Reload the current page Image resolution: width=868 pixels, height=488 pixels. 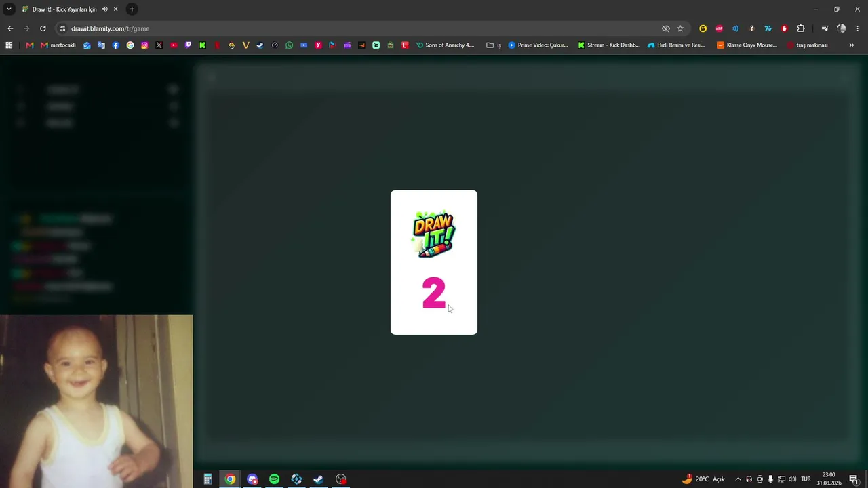click(x=43, y=28)
